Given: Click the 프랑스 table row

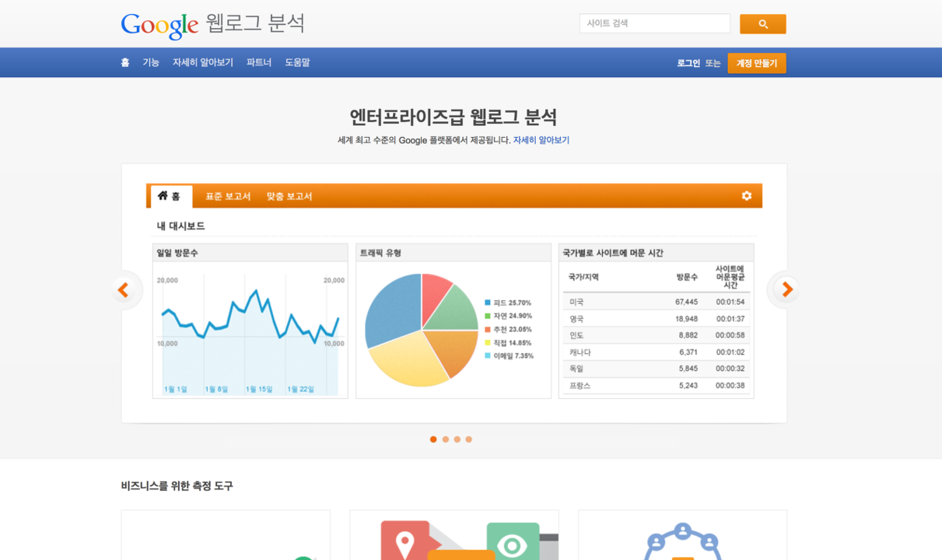Looking at the screenshot, I should click(x=657, y=386).
